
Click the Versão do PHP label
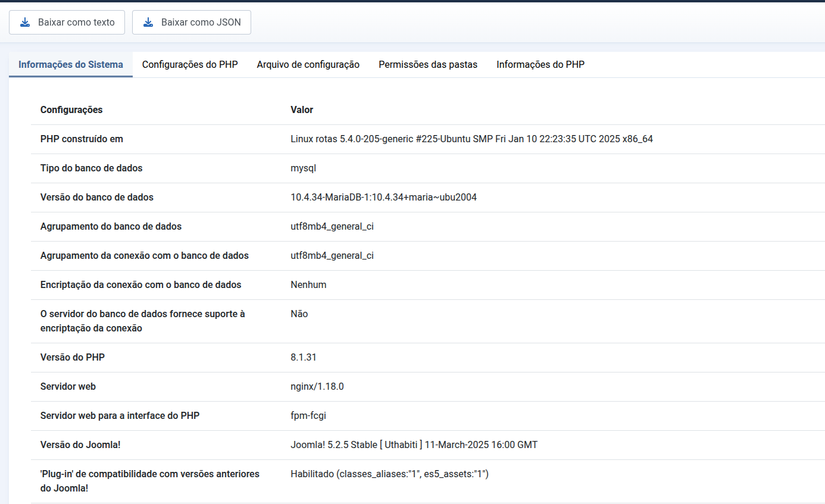pyautogui.click(x=73, y=358)
